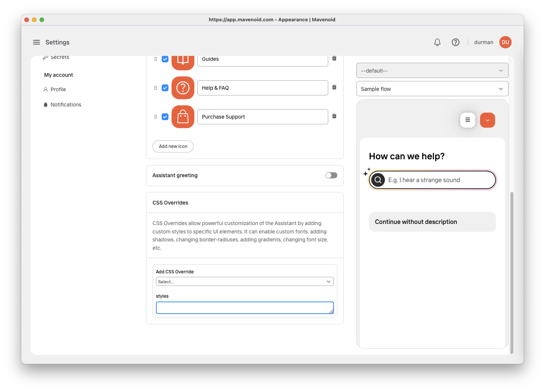Click the Add new icon button
Image resolution: width=545 pixels, height=392 pixels.
tap(173, 146)
